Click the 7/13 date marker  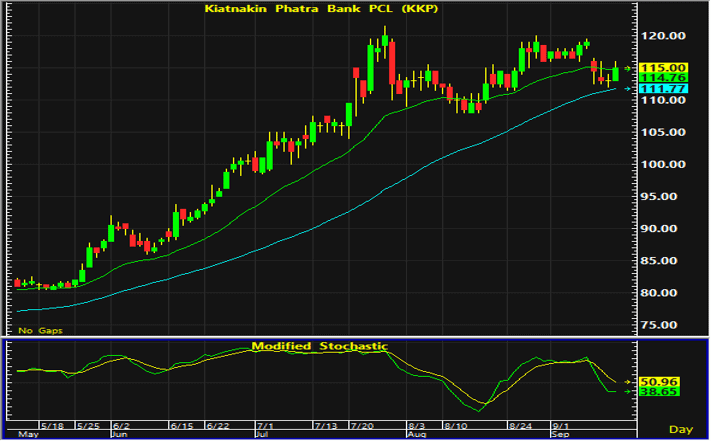click(x=326, y=426)
